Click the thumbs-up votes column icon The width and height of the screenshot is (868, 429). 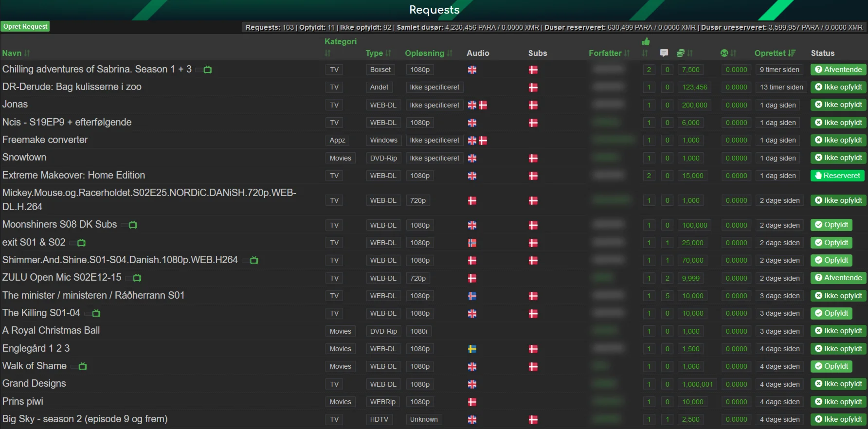pos(646,42)
